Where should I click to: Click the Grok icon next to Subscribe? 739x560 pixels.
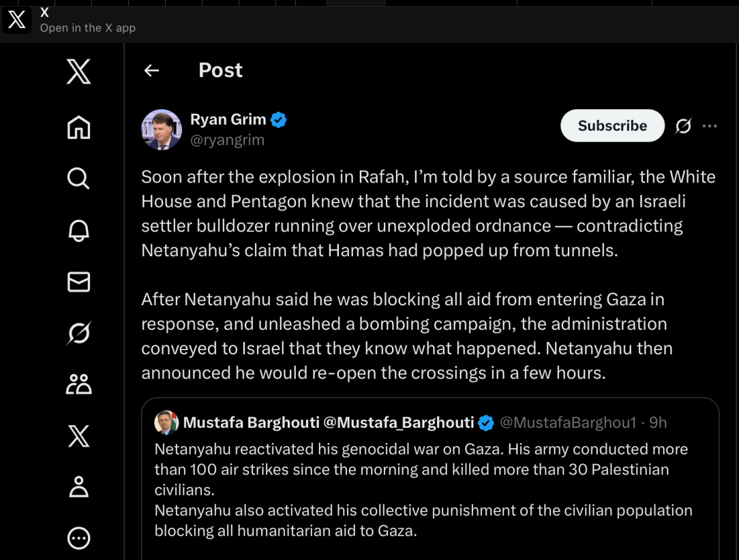[682, 126]
